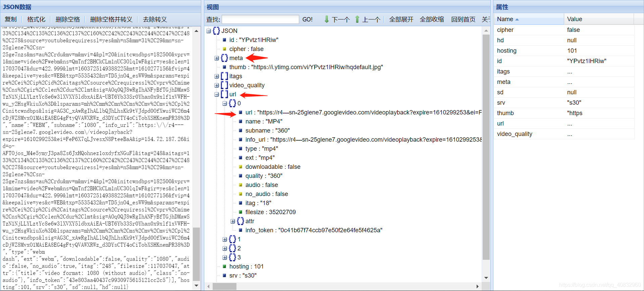Click green square icon beside hosting node

pyautogui.click(x=224, y=266)
